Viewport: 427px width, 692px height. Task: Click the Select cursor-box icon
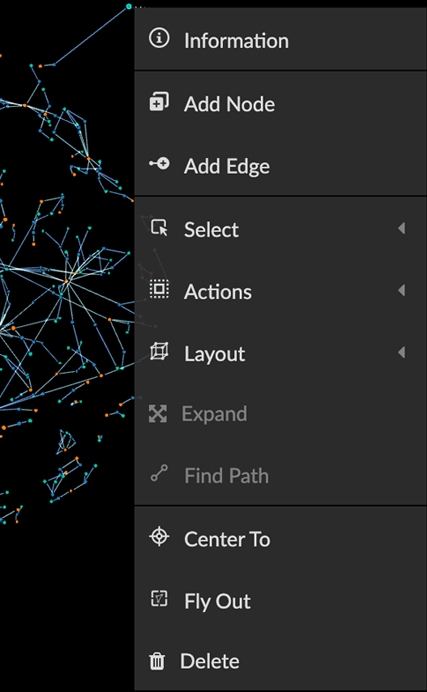pos(159,228)
